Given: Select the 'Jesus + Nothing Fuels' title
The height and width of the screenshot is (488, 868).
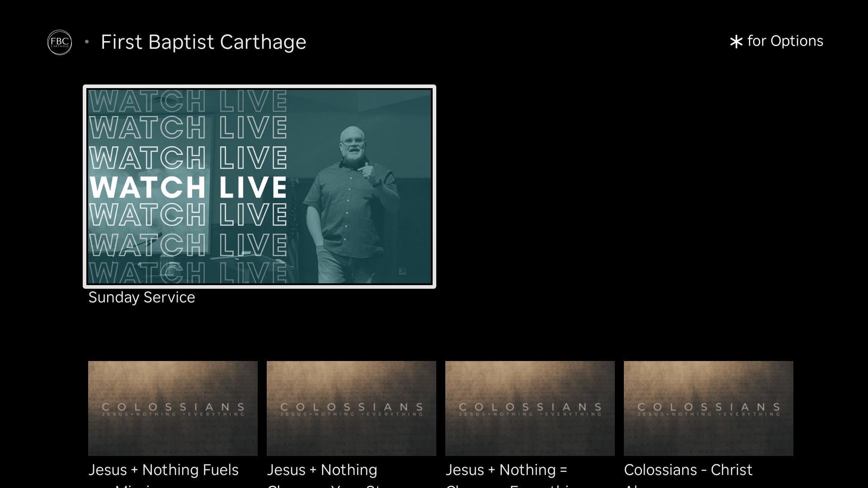Looking at the screenshot, I should pyautogui.click(x=163, y=470).
